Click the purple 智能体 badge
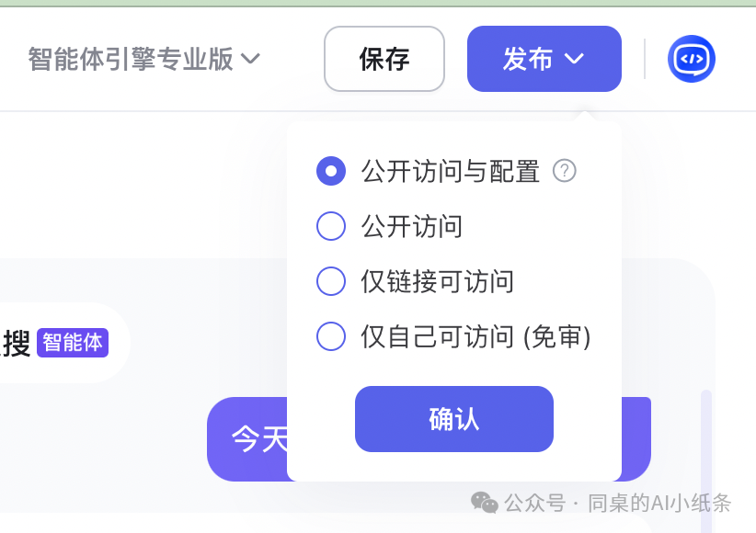This screenshot has height=533, width=756. (x=72, y=342)
